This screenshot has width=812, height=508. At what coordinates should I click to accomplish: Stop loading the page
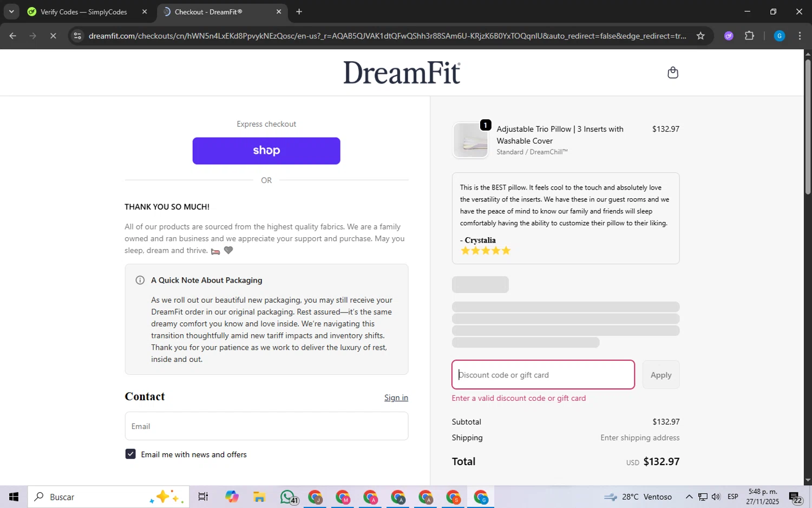click(x=53, y=36)
